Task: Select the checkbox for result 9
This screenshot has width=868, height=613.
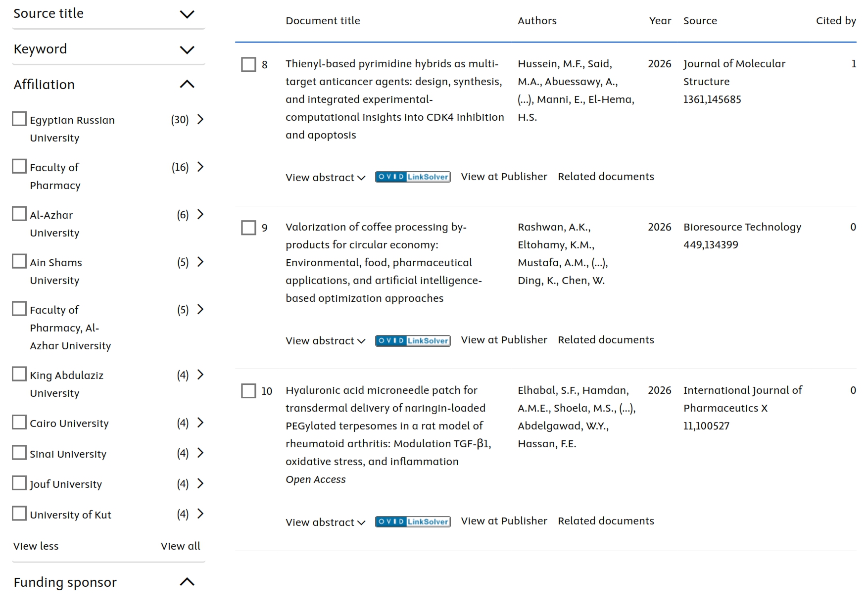Action: coord(248,228)
